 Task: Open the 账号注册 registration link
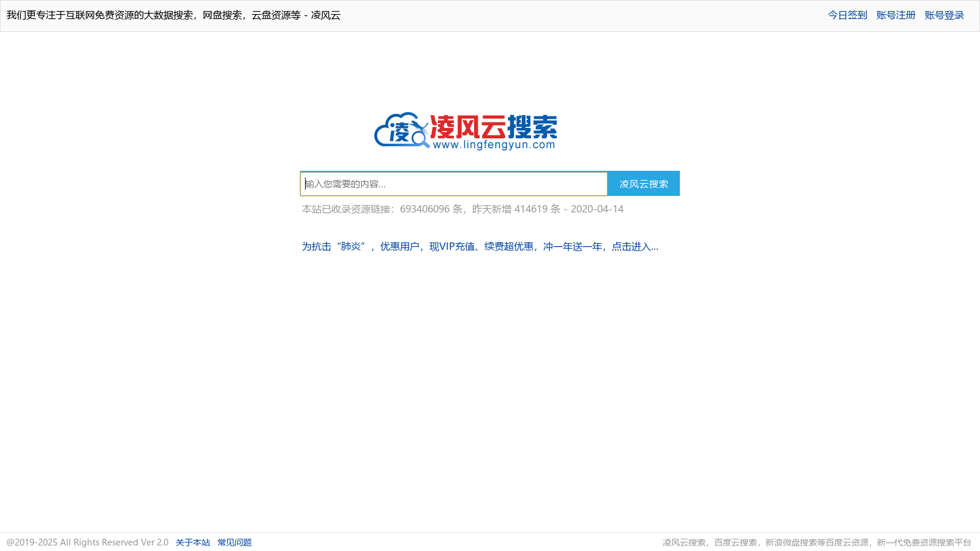[895, 15]
